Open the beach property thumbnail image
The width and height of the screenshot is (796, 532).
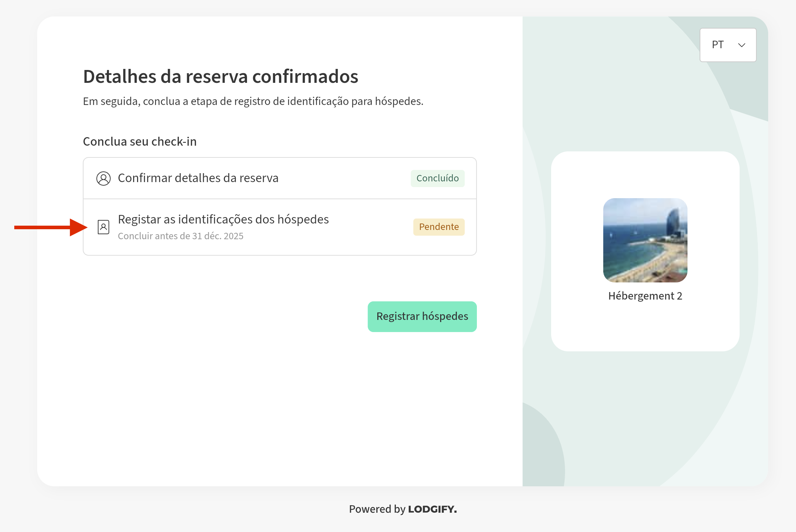tap(645, 240)
